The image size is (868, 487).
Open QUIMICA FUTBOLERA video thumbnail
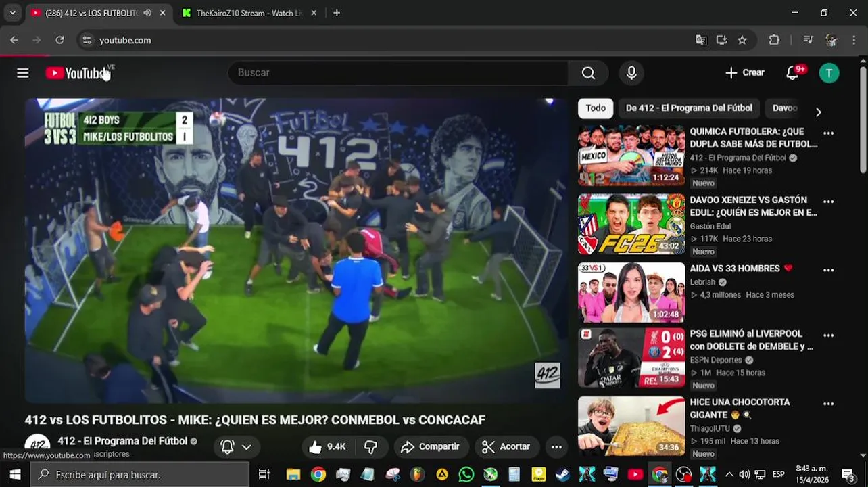[631, 156]
